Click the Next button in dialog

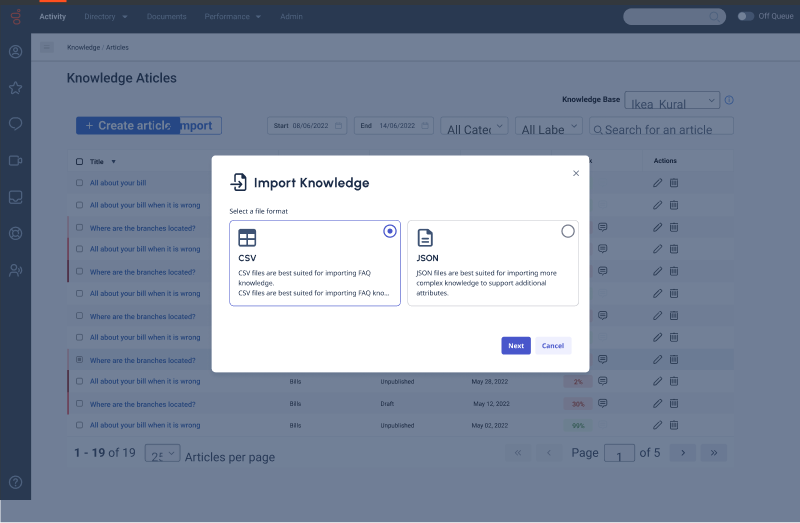pos(516,345)
